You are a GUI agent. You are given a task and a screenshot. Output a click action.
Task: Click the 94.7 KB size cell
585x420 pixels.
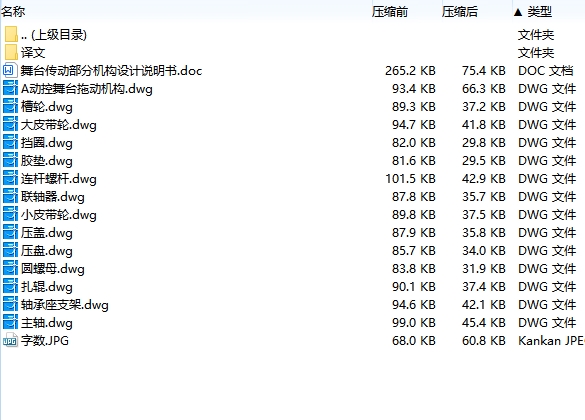tap(414, 125)
